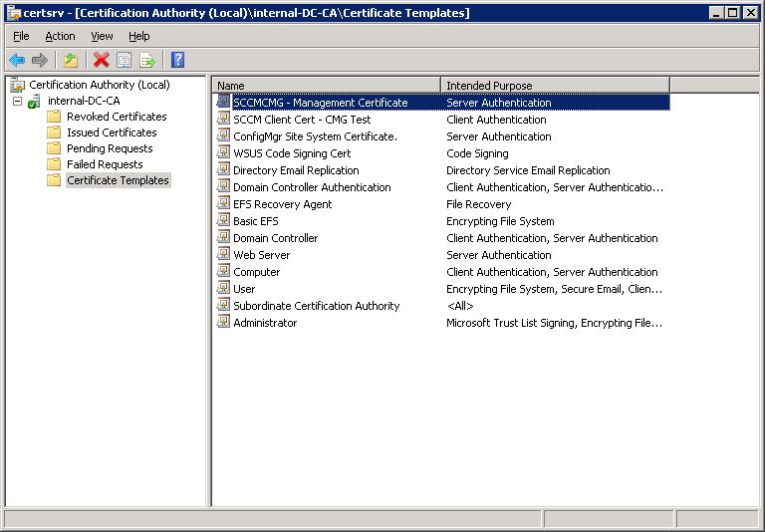Click the File Recovery purpose cell
This screenshot has height=532, width=765.
(x=478, y=204)
